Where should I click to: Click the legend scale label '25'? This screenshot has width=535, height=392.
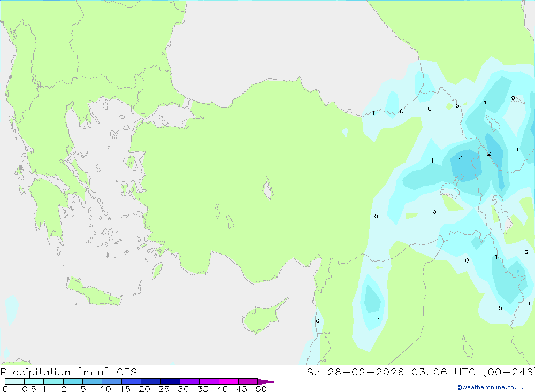click(x=164, y=389)
